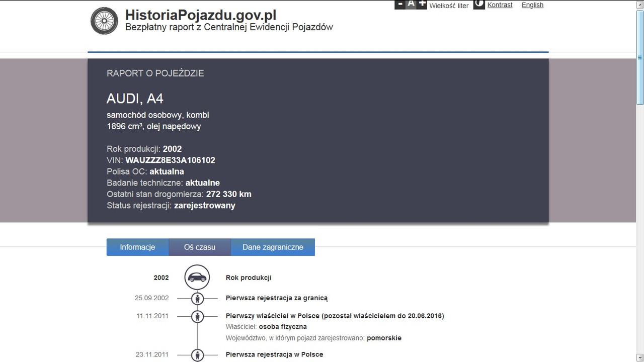Click Pierwsza rejestracja za granicą text

[x=277, y=298]
